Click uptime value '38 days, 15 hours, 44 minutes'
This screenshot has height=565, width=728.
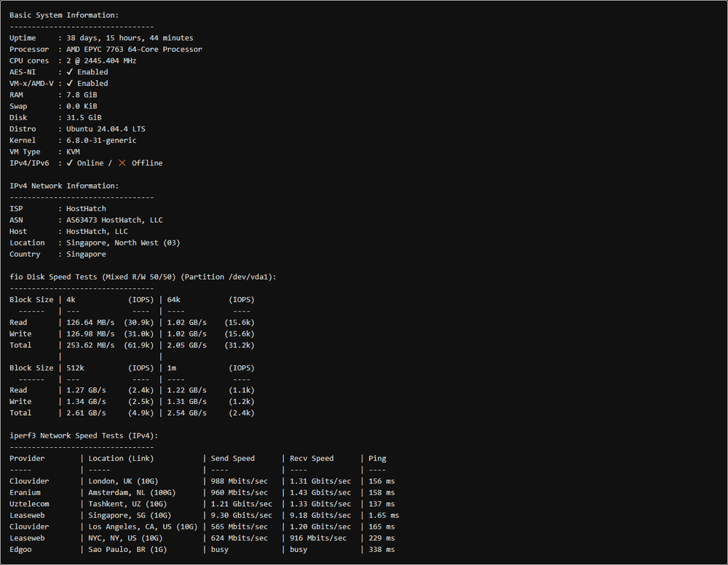130,38
